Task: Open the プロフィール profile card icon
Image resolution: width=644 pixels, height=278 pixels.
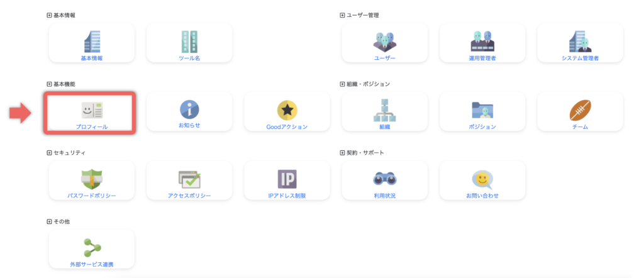Action: click(x=92, y=110)
